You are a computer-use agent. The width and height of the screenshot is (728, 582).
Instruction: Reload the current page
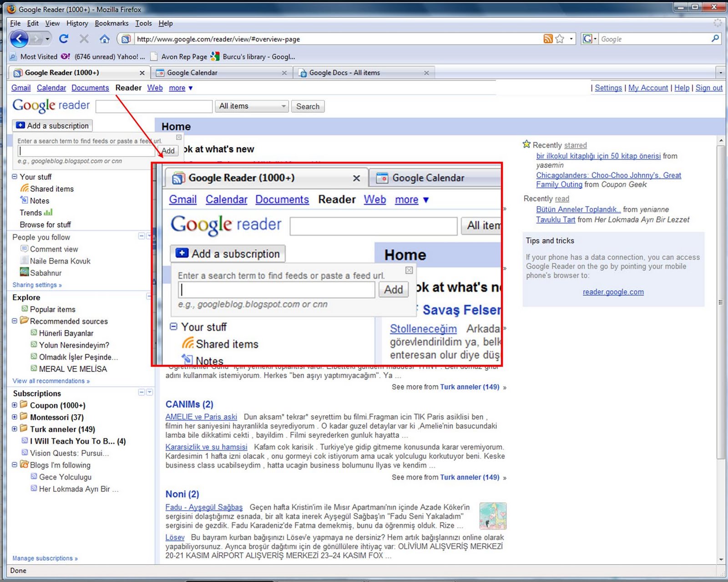click(x=64, y=39)
